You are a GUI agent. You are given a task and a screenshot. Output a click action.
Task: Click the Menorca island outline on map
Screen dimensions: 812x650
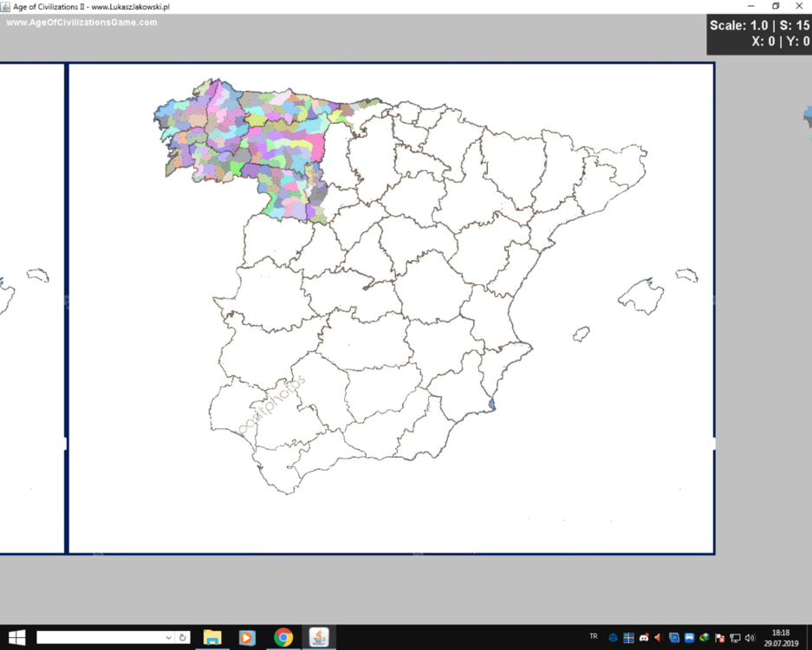(x=686, y=275)
